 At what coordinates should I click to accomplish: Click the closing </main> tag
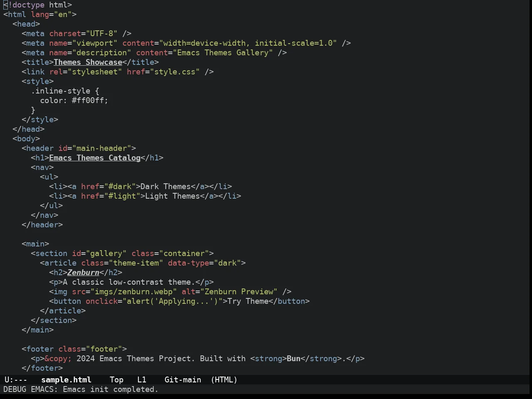pos(38,330)
